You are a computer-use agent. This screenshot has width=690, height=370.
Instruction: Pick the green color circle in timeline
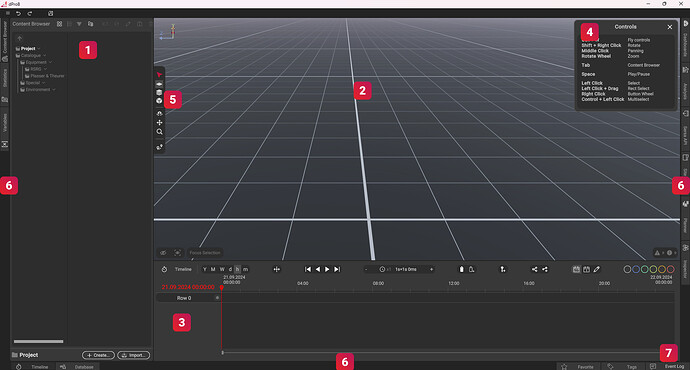tap(645, 269)
